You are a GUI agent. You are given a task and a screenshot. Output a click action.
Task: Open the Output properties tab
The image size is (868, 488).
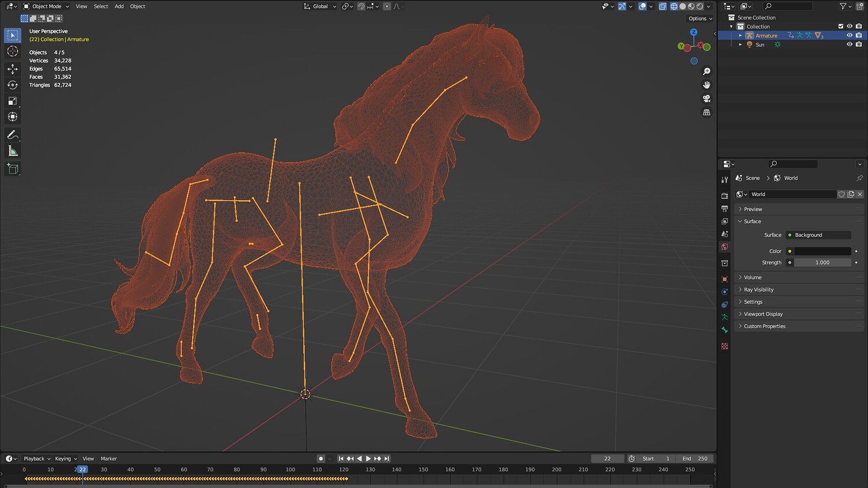tap(724, 209)
